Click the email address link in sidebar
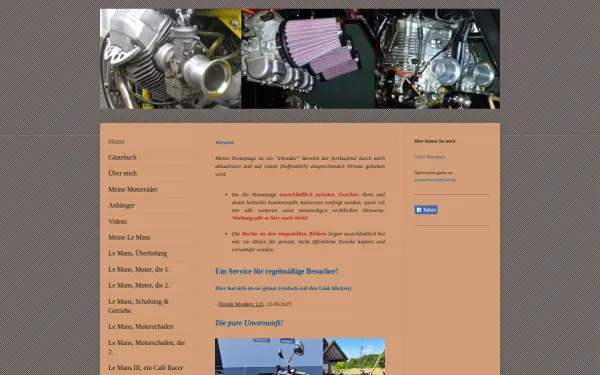 pos(435,180)
